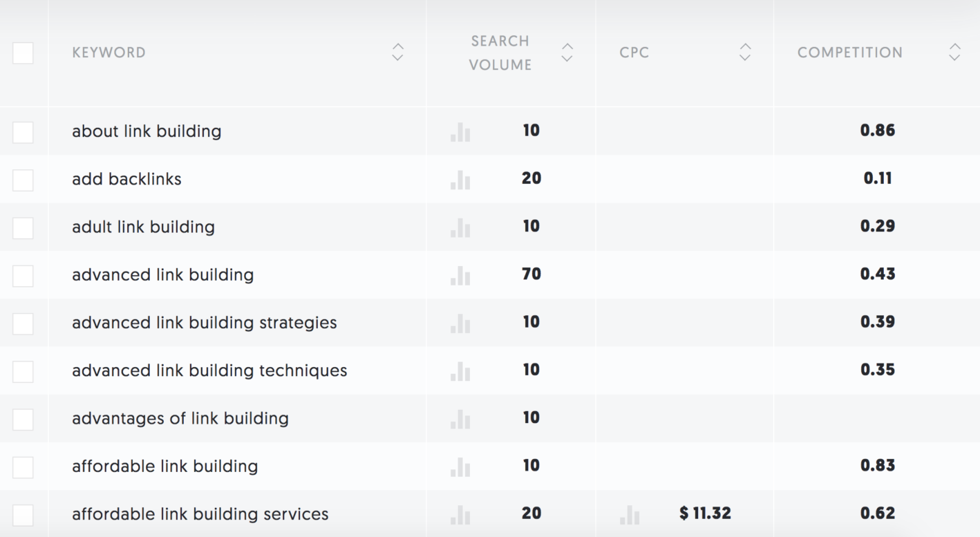Click trend chart icon for 'add backlinks'
Screen dimensions: 980x537
460,180
